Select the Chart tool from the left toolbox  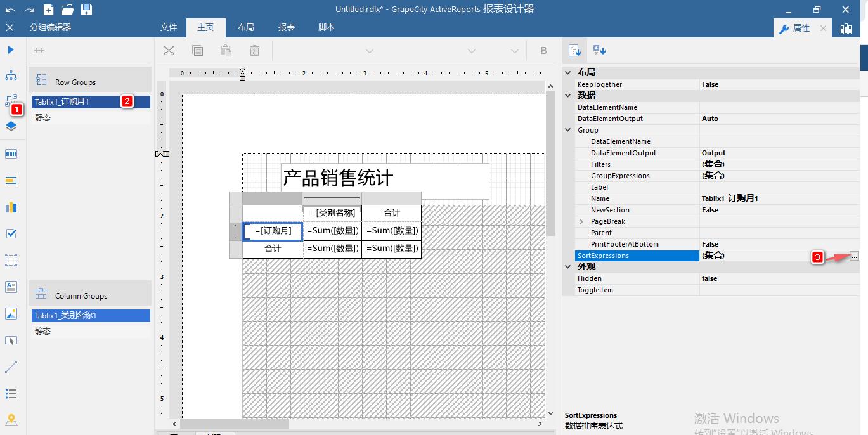point(11,205)
